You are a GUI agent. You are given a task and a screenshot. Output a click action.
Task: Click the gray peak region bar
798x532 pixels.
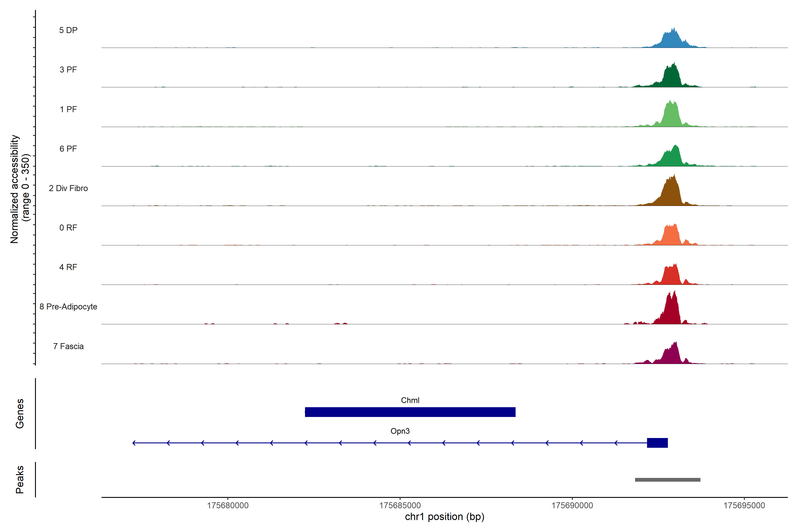point(667,480)
